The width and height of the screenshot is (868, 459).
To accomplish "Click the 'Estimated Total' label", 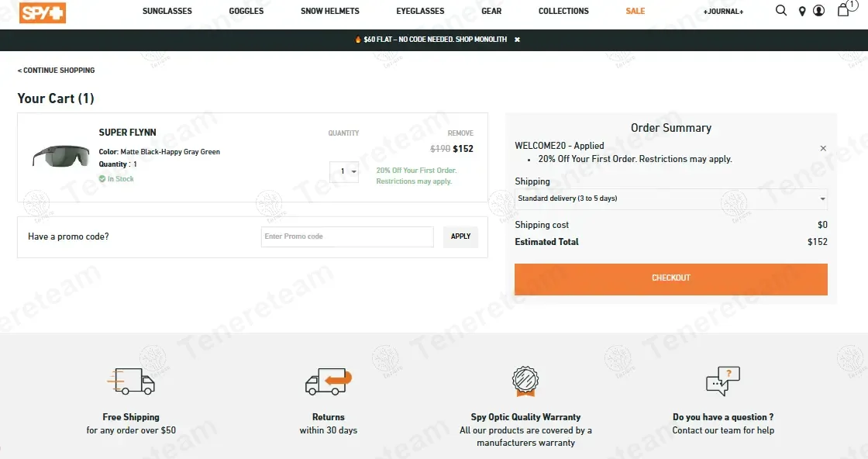I will (x=546, y=242).
